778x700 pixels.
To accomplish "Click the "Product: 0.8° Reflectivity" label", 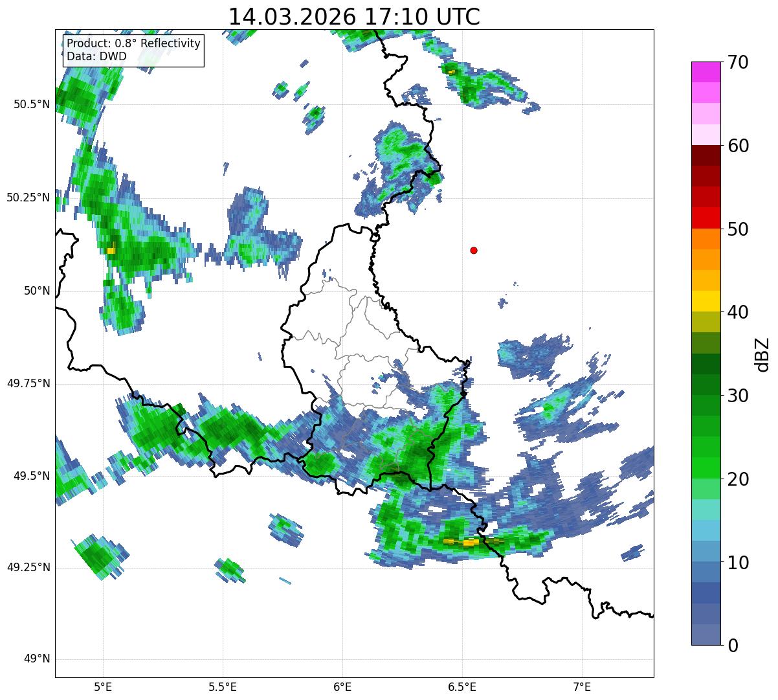I will (133, 43).
